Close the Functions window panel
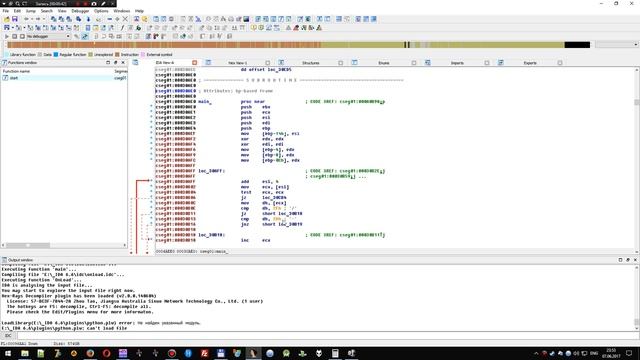This screenshot has width=640, height=360. point(123,63)
